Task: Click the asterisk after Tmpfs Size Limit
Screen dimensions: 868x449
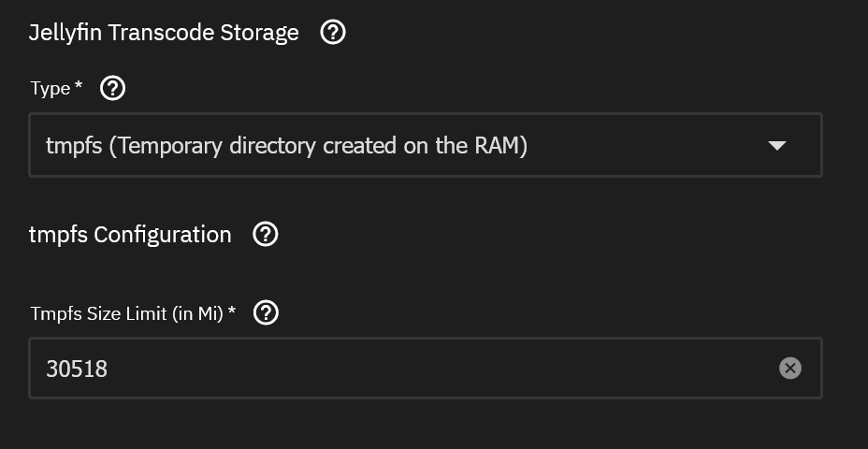Action: [x=231, y=311]
